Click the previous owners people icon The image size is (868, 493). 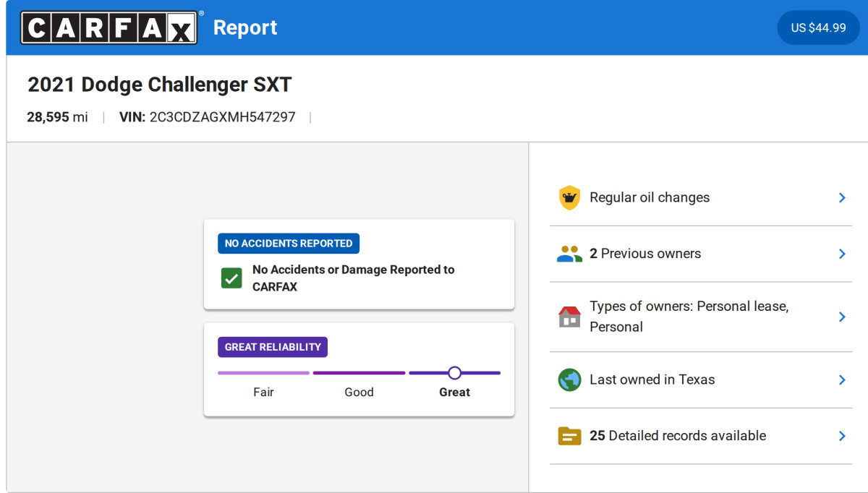tap(569, 254)
